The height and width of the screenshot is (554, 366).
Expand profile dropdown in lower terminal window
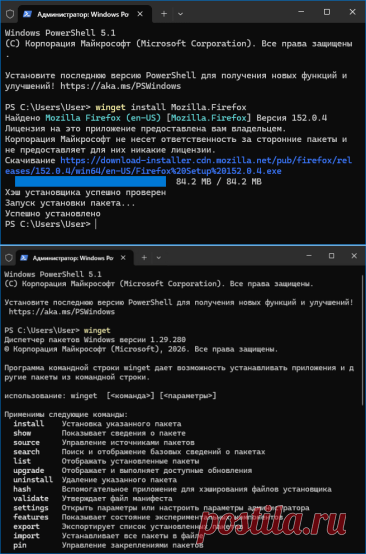tap(159, 258)
